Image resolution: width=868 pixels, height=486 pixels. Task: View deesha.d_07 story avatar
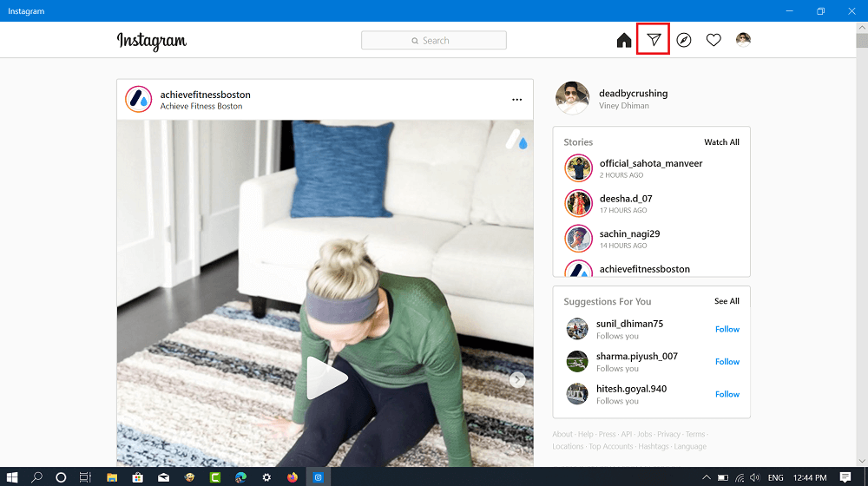578,203
